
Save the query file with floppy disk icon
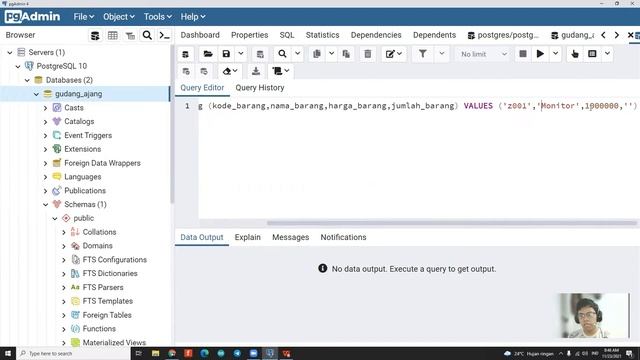(x=226, y=54)
